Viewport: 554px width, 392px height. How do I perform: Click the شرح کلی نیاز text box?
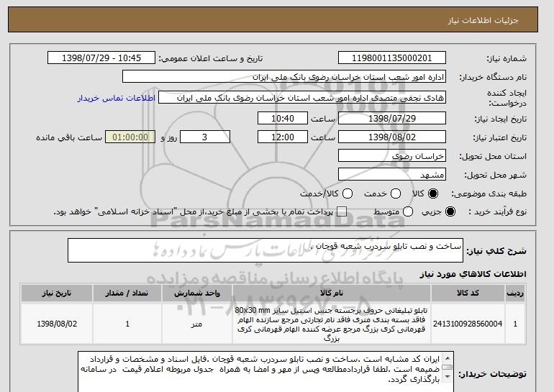(x=265, y=250)
